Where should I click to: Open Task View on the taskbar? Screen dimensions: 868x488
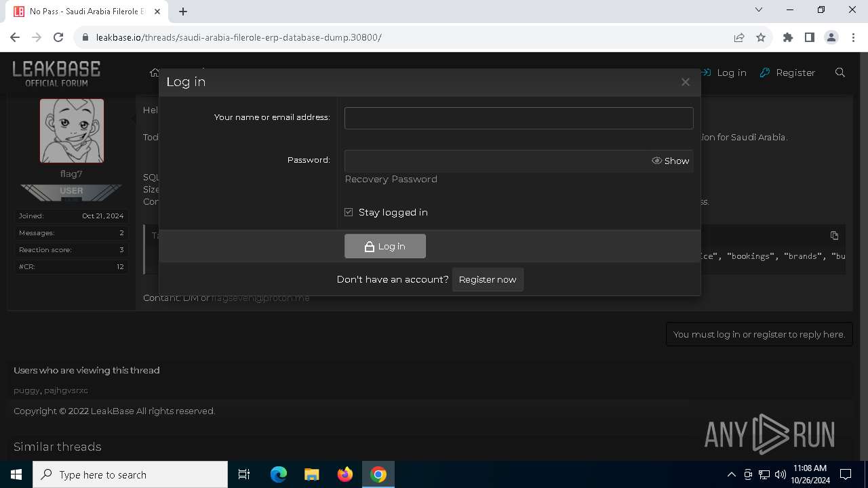coord(244,474)
